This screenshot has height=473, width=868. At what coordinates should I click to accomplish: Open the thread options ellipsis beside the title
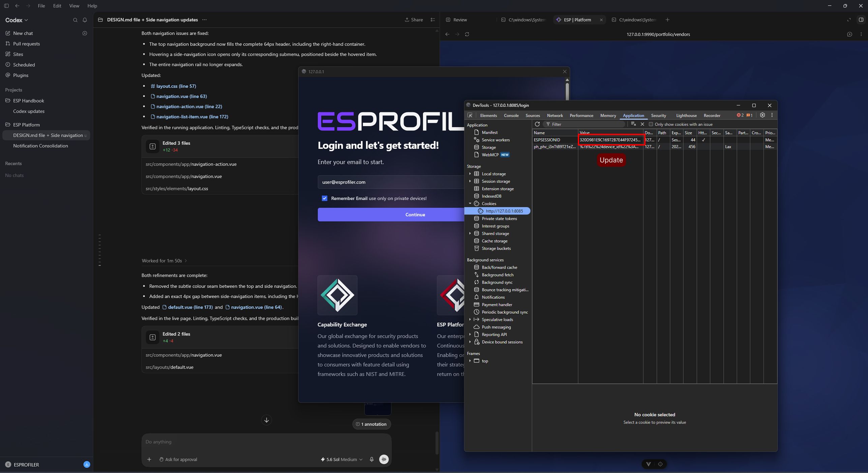coord(204,20)
